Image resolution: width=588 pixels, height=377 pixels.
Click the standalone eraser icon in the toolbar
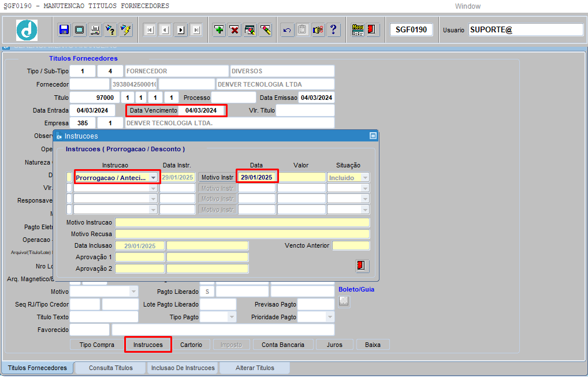[x=266, y=30]
